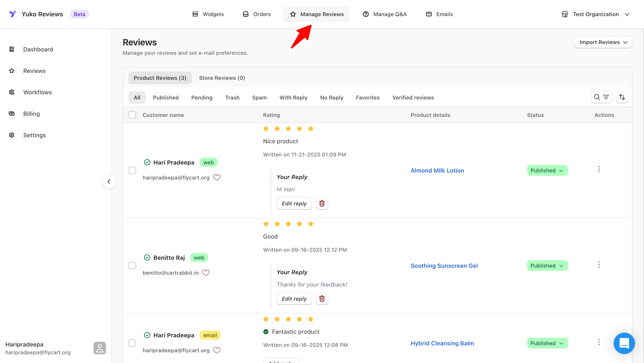Open three-dot actions menu for Soothing Sunscreen Gel
This screenshot has width=644, height=363.
[599, 265]
